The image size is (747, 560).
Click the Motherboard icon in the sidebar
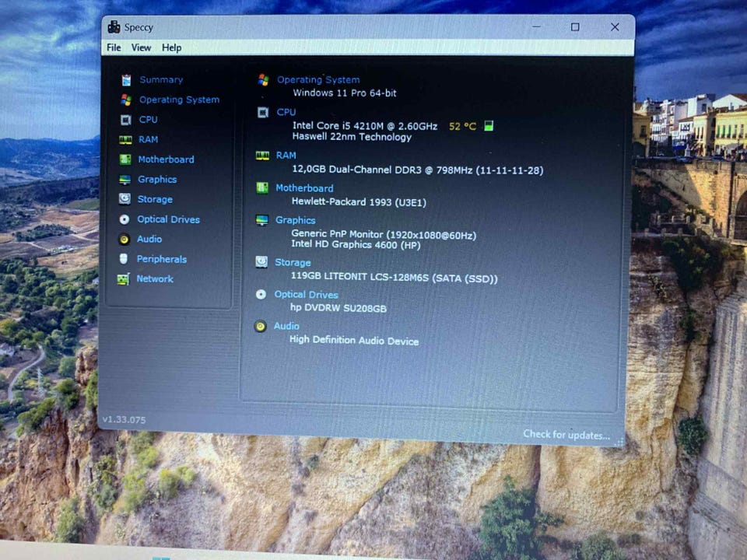(x=125, y=159)
